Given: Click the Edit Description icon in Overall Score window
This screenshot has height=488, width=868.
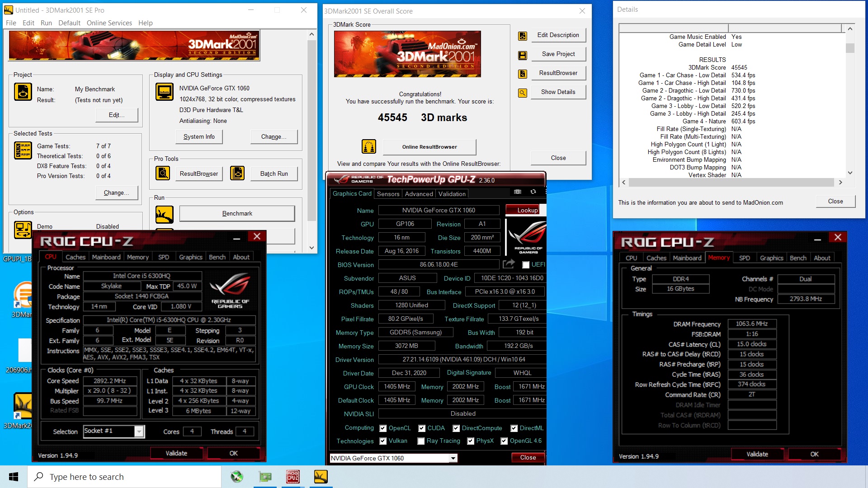Looking at the screenshot, I should [x=523, y=36].
